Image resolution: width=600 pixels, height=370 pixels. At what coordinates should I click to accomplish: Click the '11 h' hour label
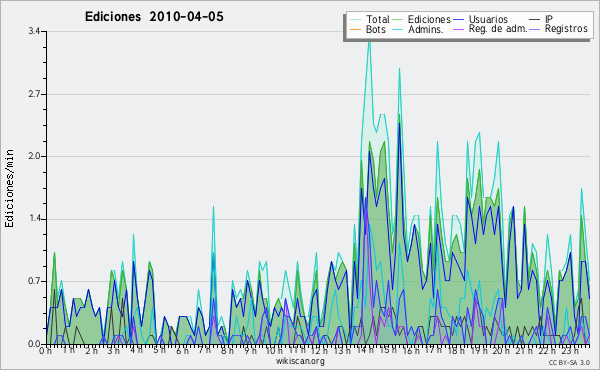[x=297, y=350]
